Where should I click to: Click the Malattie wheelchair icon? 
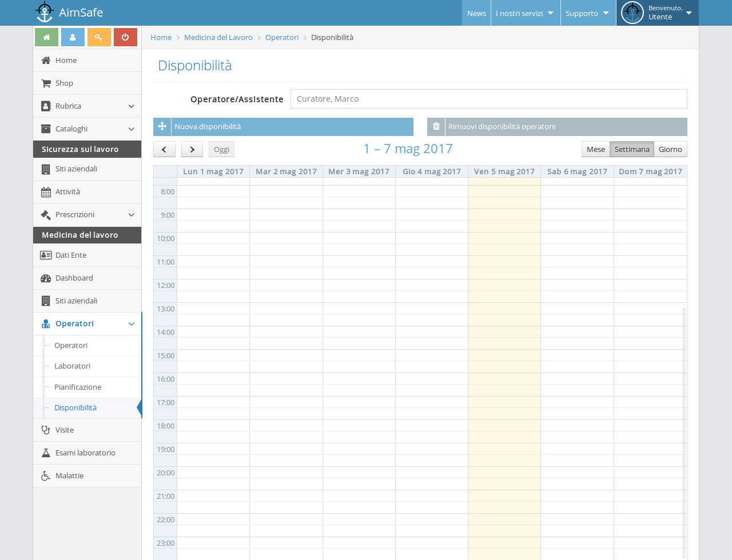tap(46, 476)
